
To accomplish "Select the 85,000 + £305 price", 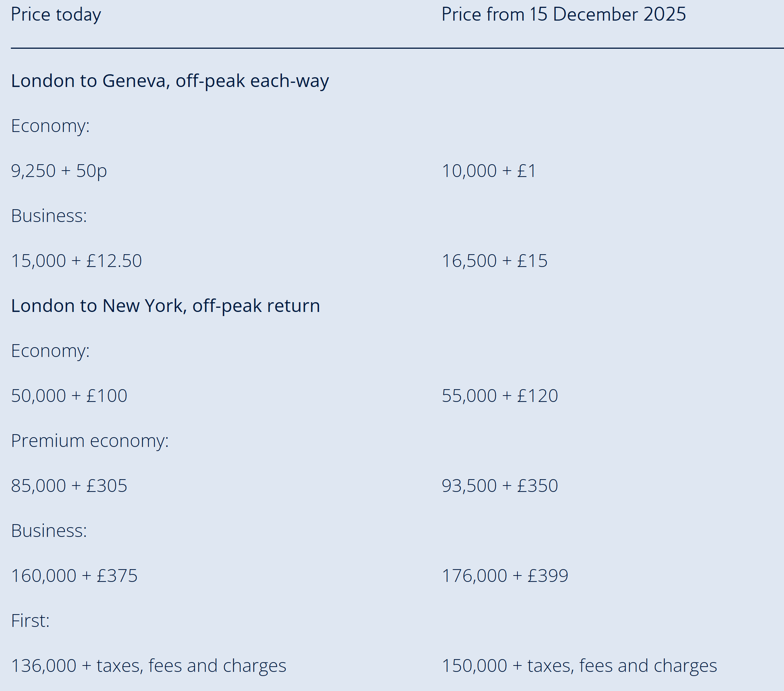I will 69,486.
